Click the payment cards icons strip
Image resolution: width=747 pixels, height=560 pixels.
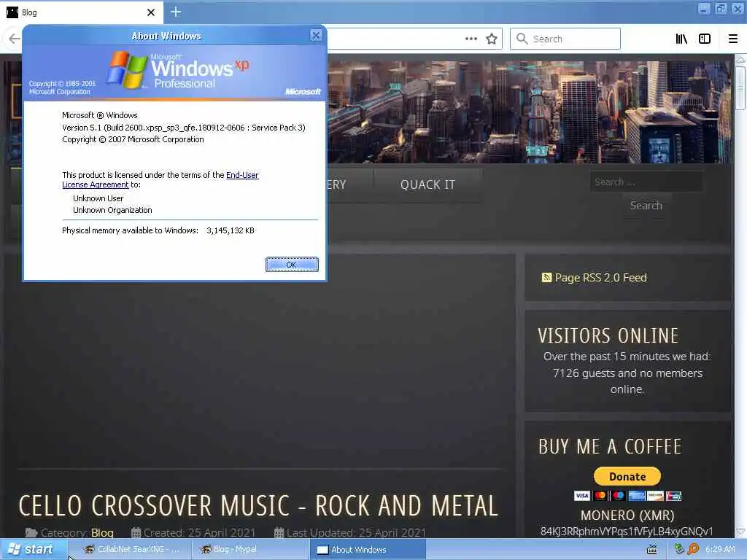click(x=627, y=496)
